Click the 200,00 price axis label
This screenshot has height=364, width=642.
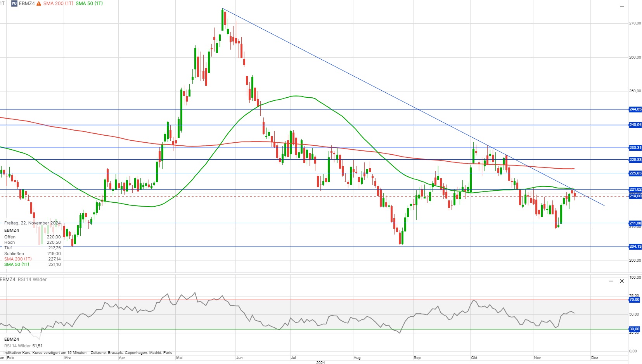[x=635, y=260]
